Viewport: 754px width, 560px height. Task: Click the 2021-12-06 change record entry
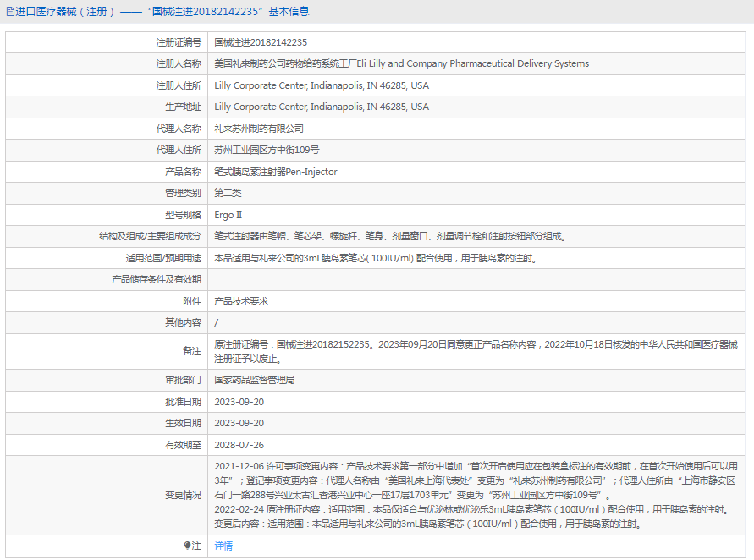click(x=476, y=480)
